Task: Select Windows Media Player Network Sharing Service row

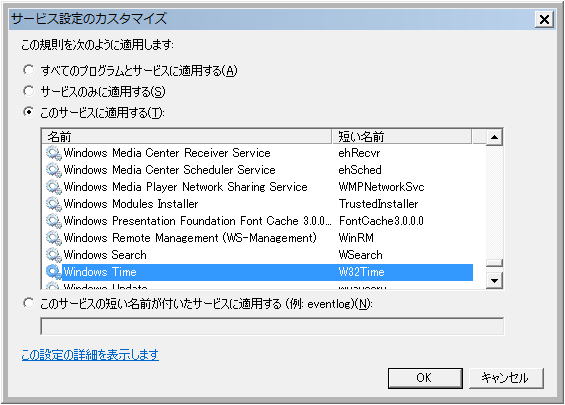Action: click(258, 187)
